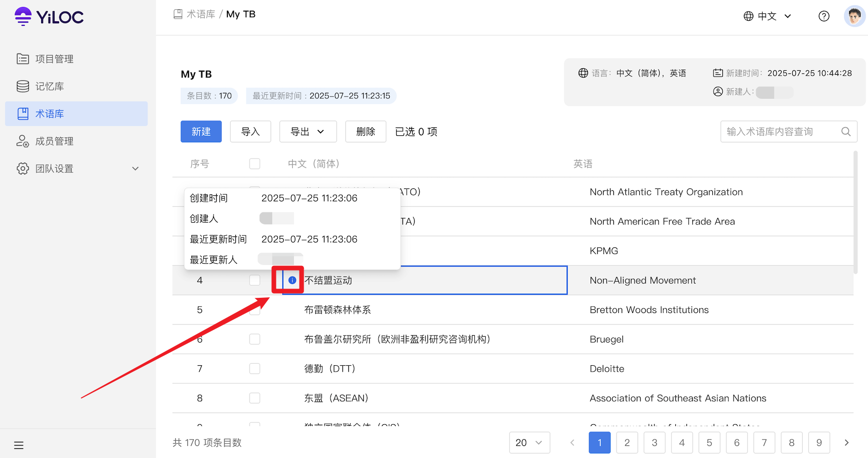
Task: Select 术语库 in the sidebar
Action: coord(76,114)
